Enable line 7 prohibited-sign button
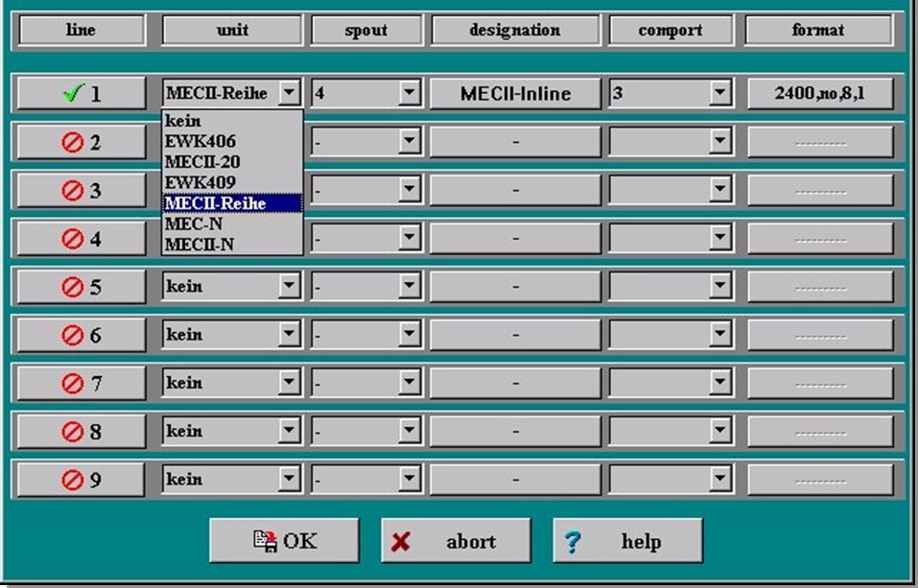Image resolution: width=918 pixels, height=588 pixels. 82,383
